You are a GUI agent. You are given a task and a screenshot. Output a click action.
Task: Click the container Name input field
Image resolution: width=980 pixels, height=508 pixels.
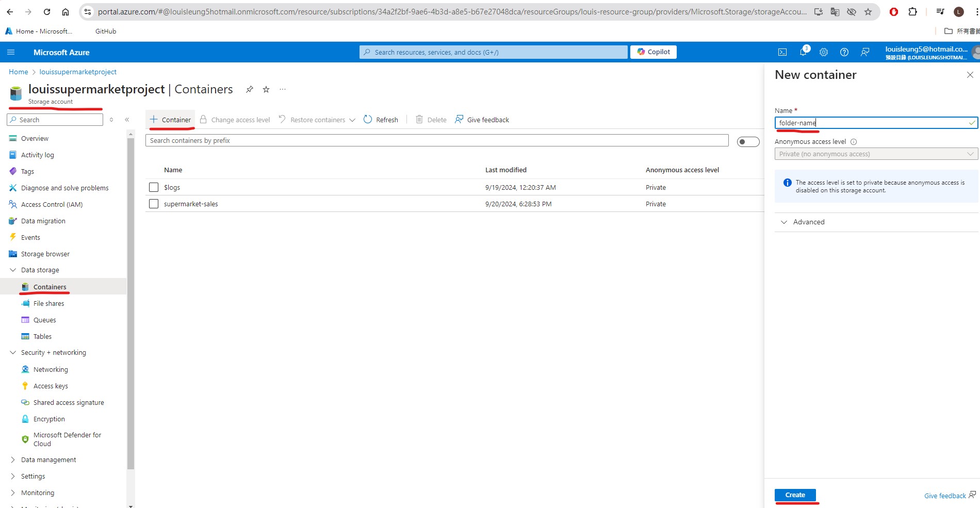[x=872, y=123]
